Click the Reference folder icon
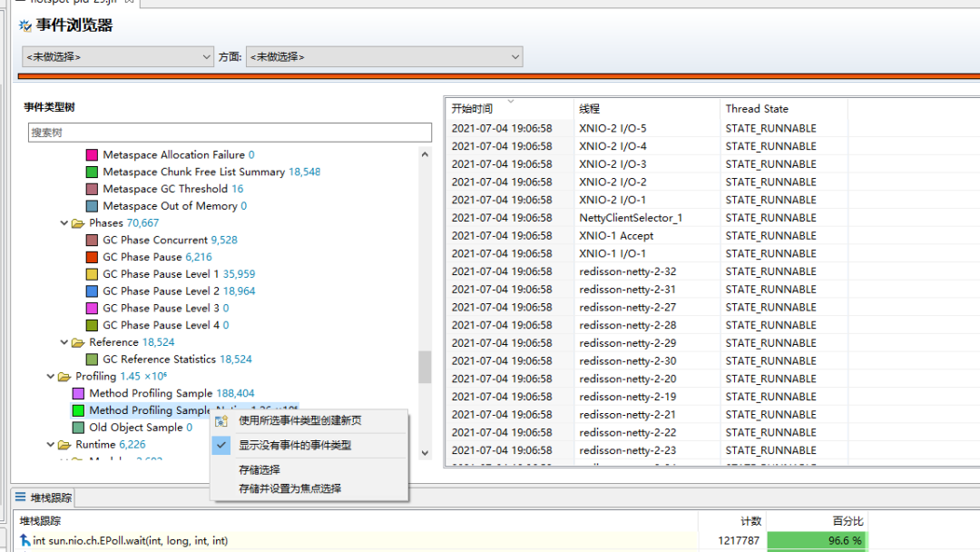980x552 pixels. 78,342
